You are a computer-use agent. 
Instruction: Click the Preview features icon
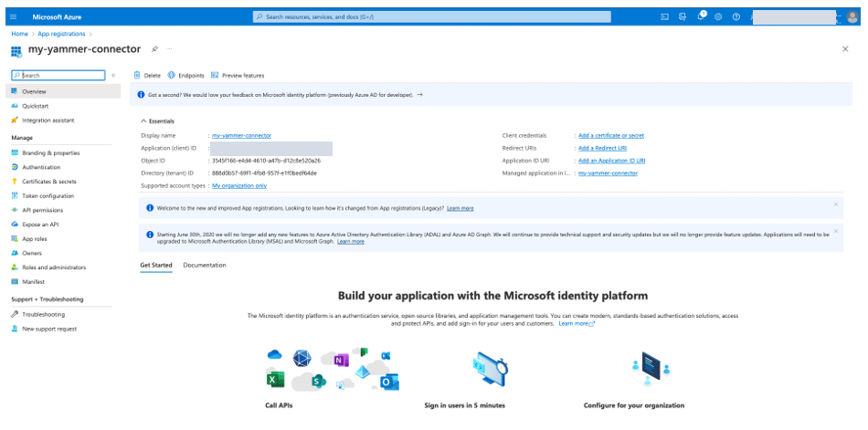pyautogui.click(x=215, y=75)
